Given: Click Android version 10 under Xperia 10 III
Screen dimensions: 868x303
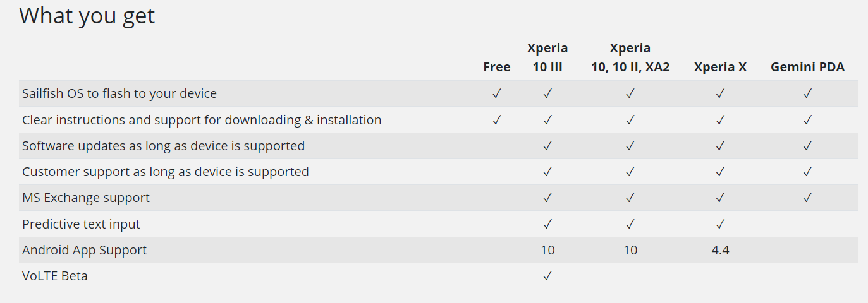Looking at the screenshot, I should coord(547,250).
